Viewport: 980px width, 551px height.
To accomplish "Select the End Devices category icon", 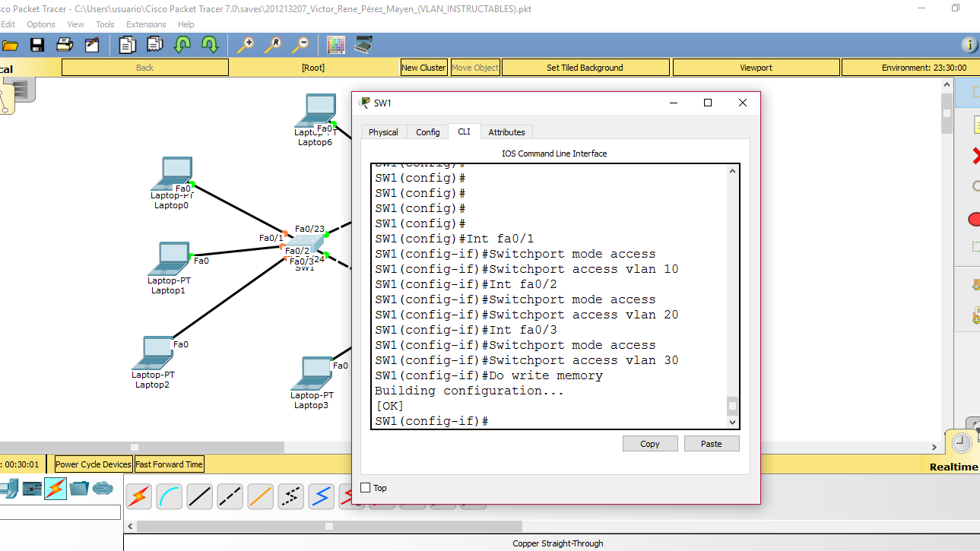I will coord(8,488).
